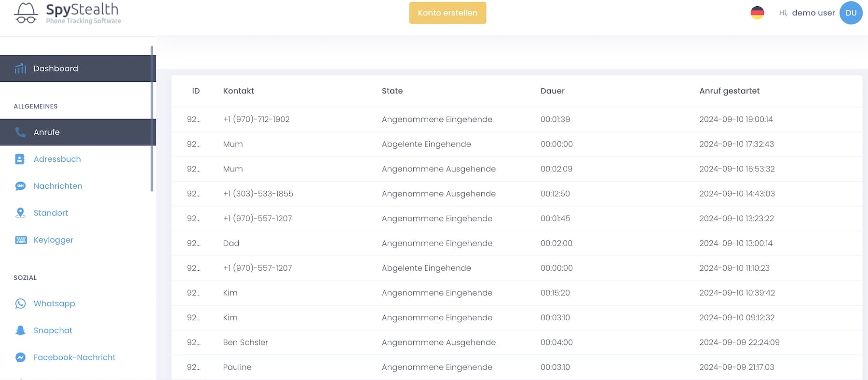Click the Dashboard chart icon
868x380 pixels.
click(x=20, y=68)
